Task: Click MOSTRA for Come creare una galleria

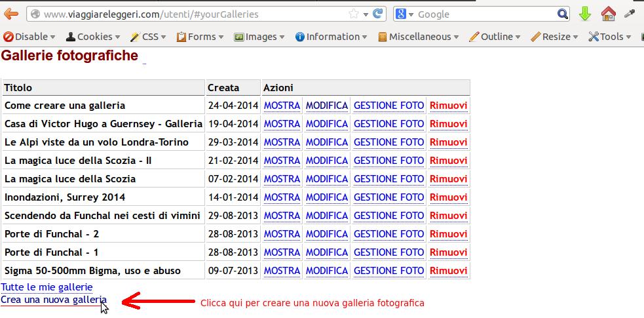Action: point(282,106)
